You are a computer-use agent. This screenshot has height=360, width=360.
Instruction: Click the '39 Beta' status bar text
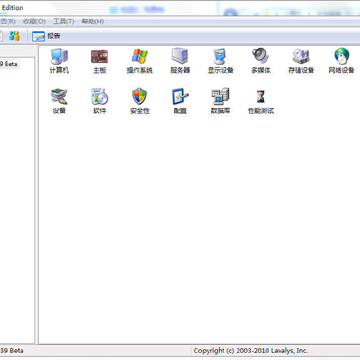12,351
